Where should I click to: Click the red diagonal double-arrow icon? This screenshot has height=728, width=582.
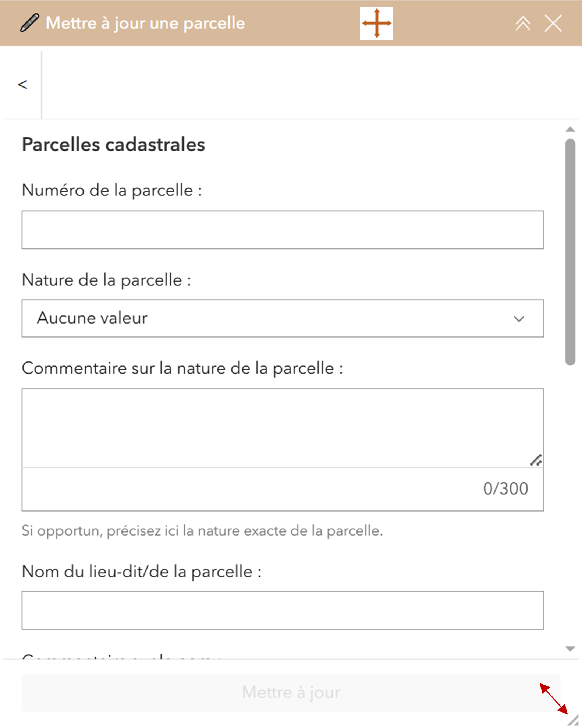(554, 699)
